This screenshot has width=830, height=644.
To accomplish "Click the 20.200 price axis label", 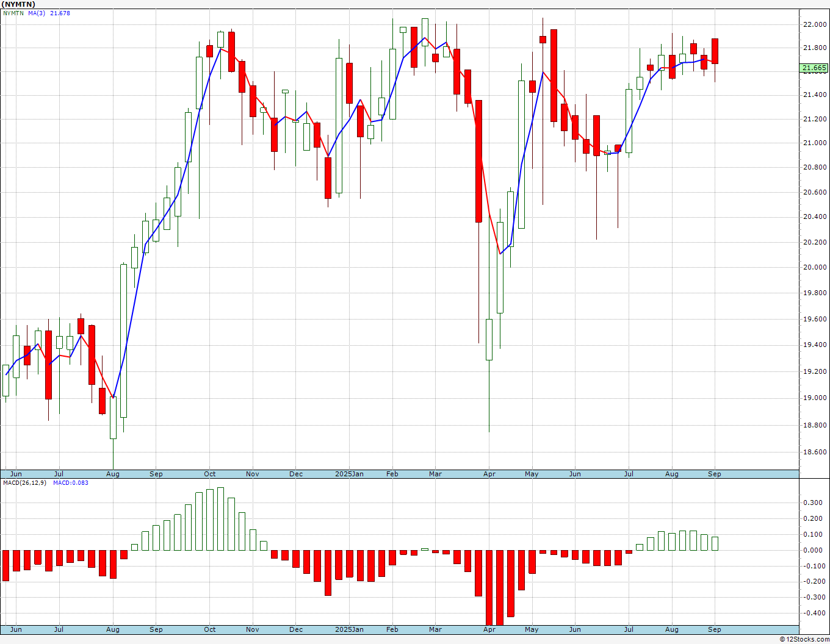I will pyautogui.click(x=815, y=242).
